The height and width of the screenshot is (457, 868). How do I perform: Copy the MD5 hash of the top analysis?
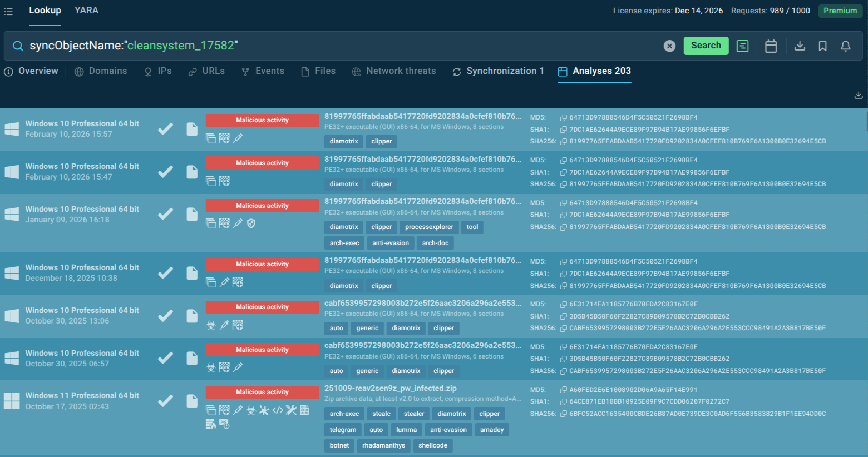click(564, 117)
